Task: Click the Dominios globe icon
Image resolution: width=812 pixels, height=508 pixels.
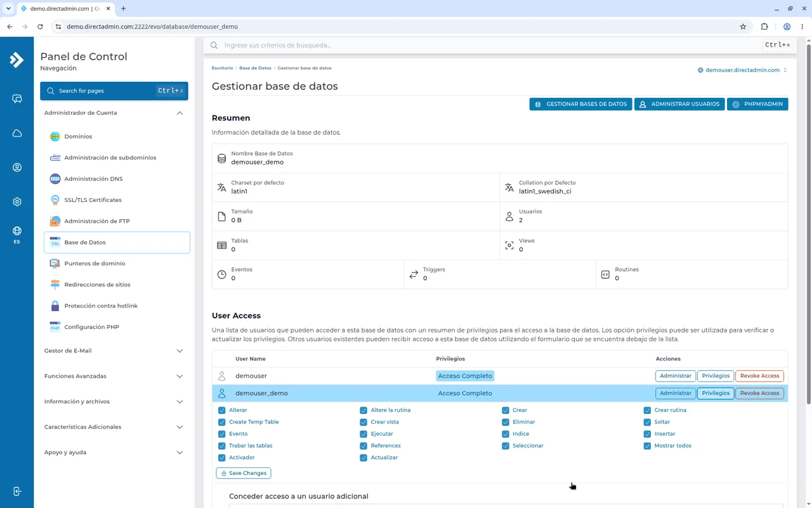Action: tap(55, 137)
